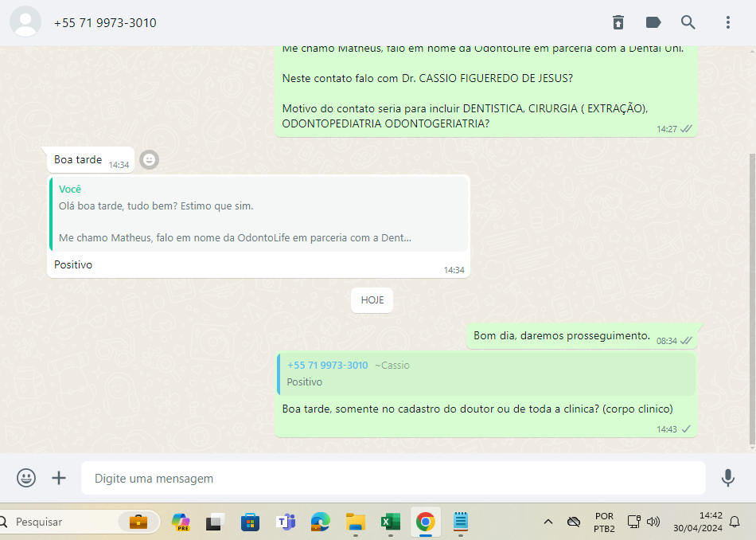Click the cloud sync tray icon
Screen dimensions: 756x540
(x=574, y=522)
